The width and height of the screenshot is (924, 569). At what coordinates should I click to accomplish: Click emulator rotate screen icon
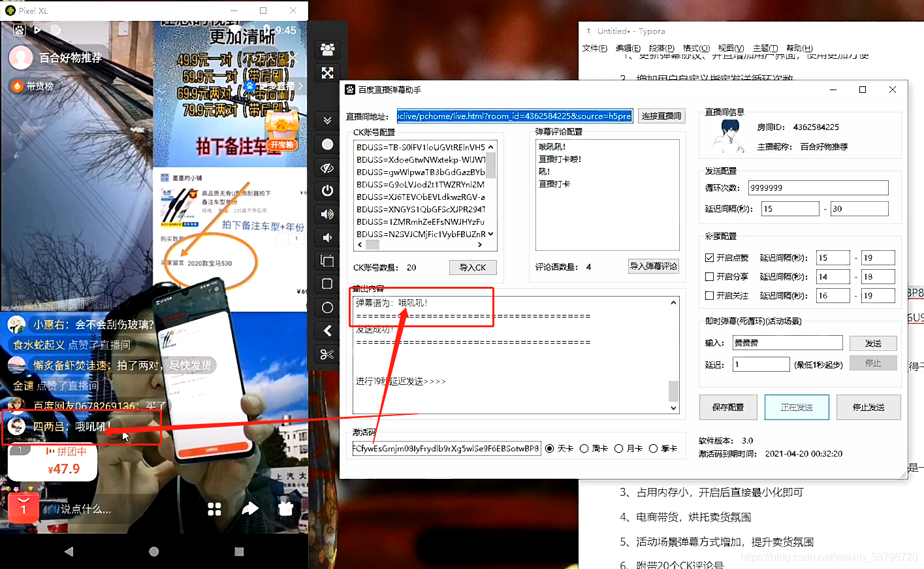tap(328, 261)
